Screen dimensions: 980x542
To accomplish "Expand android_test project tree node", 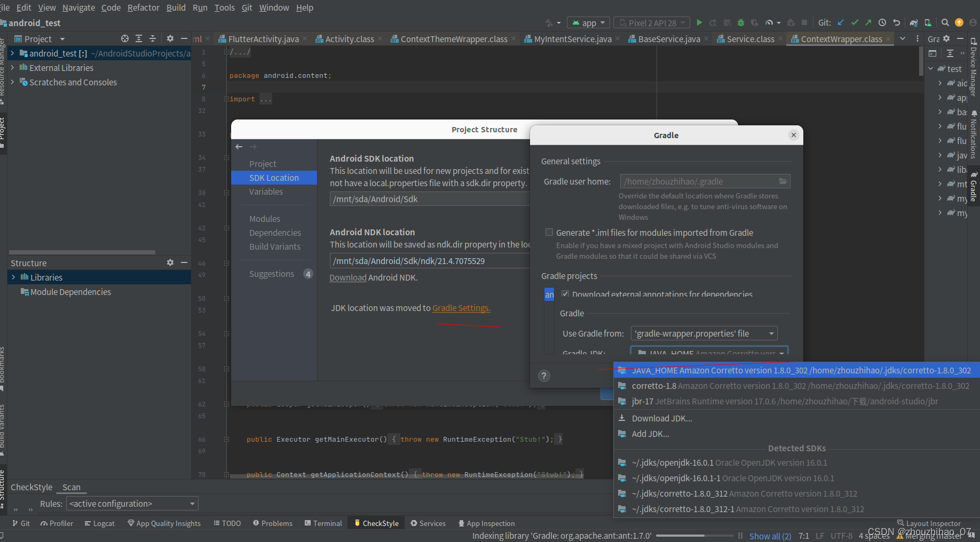I will coord(12,53).
